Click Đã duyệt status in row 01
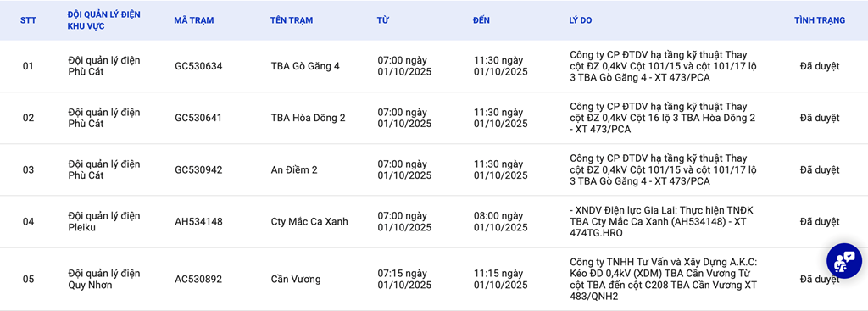Screen dimensions: 868x311 820,66
